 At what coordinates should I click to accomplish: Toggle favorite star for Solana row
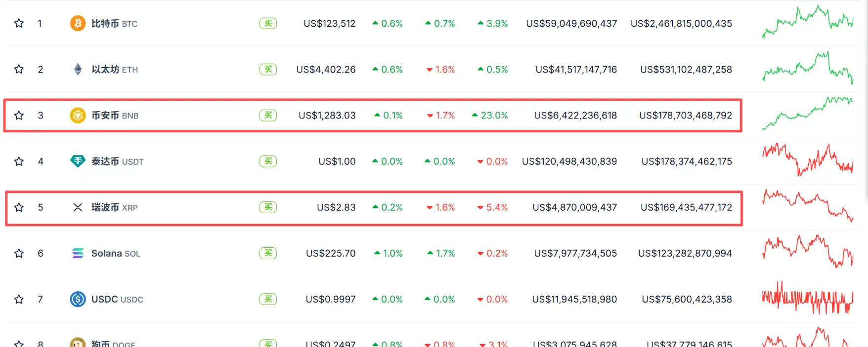pos(19,253)
